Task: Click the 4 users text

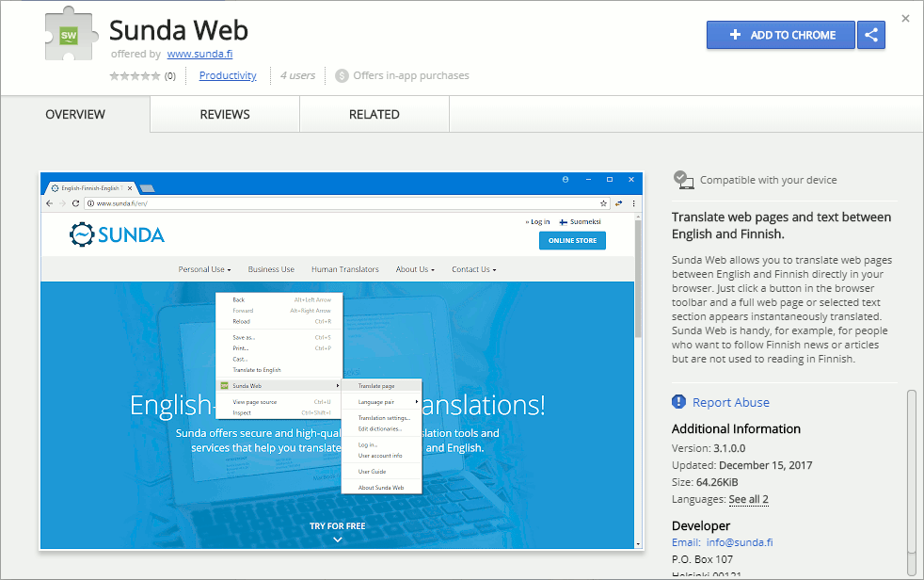Action: click(297, 75)
